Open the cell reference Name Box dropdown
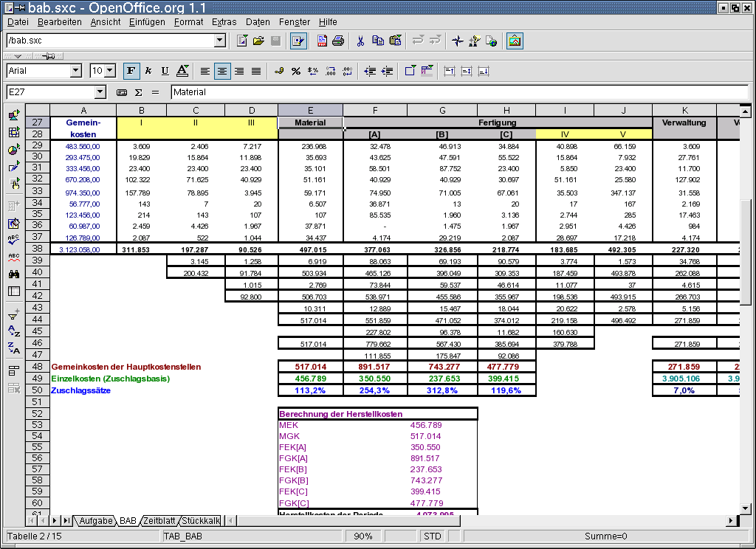 point(100,92)
